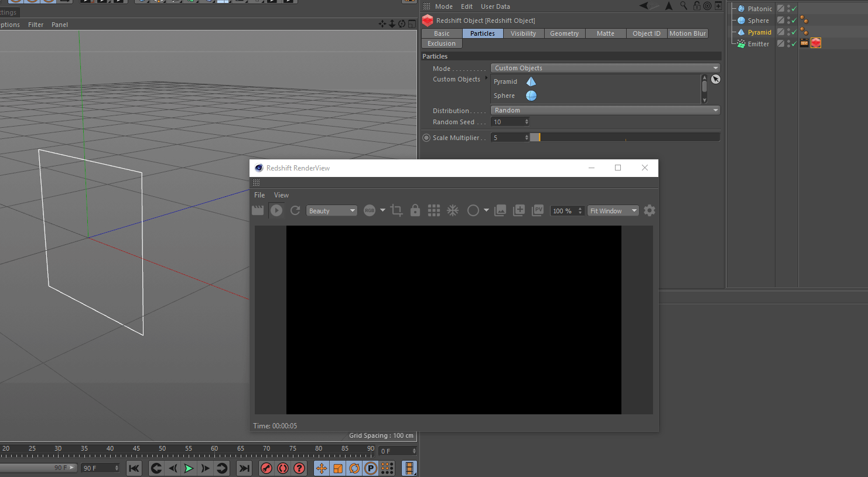Image resolution: width=868 pixels, height=477 pixels.
Task: Open the Attribute Manager Mode menu
Action: [444, 6]
